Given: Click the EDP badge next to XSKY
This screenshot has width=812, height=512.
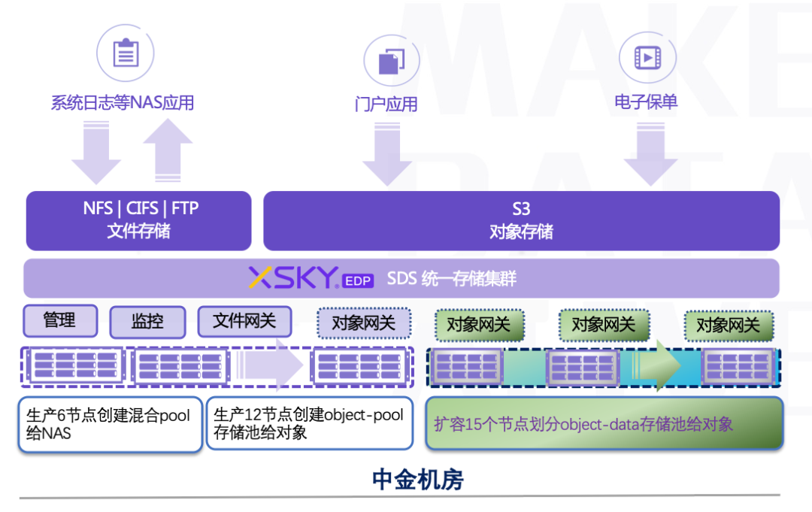Looking at the screenshot, I should (358, 281).
